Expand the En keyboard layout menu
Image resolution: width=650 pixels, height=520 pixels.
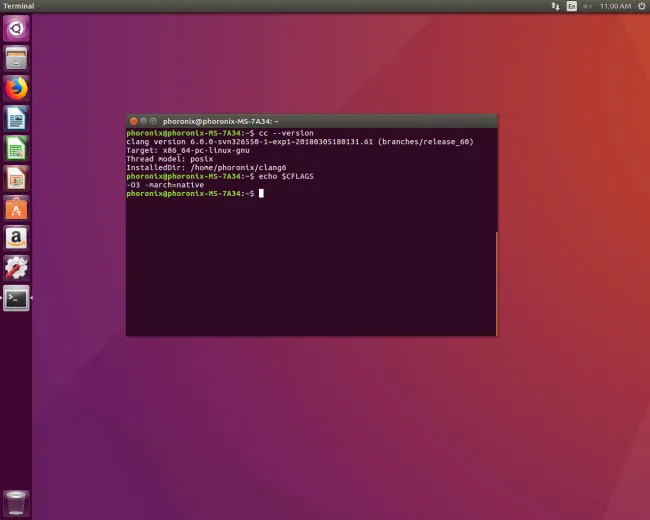[572, 6]
